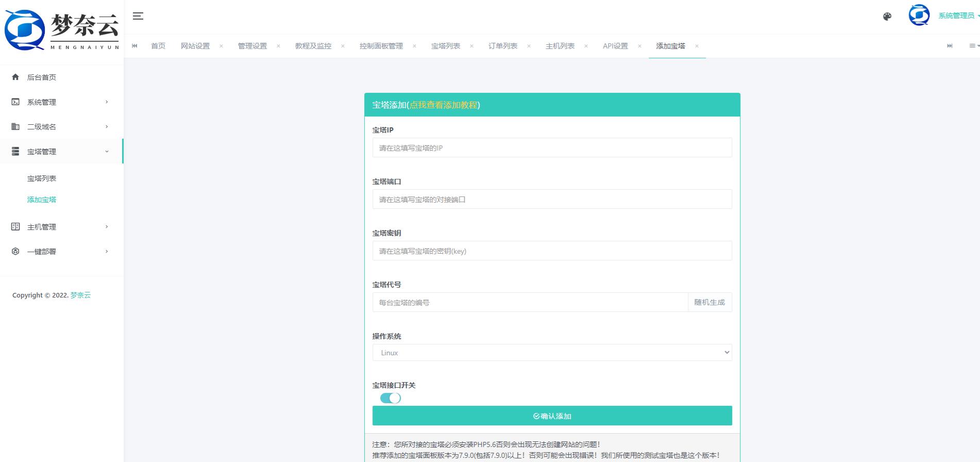Click the 确认添加 submit button

point(552,416)
